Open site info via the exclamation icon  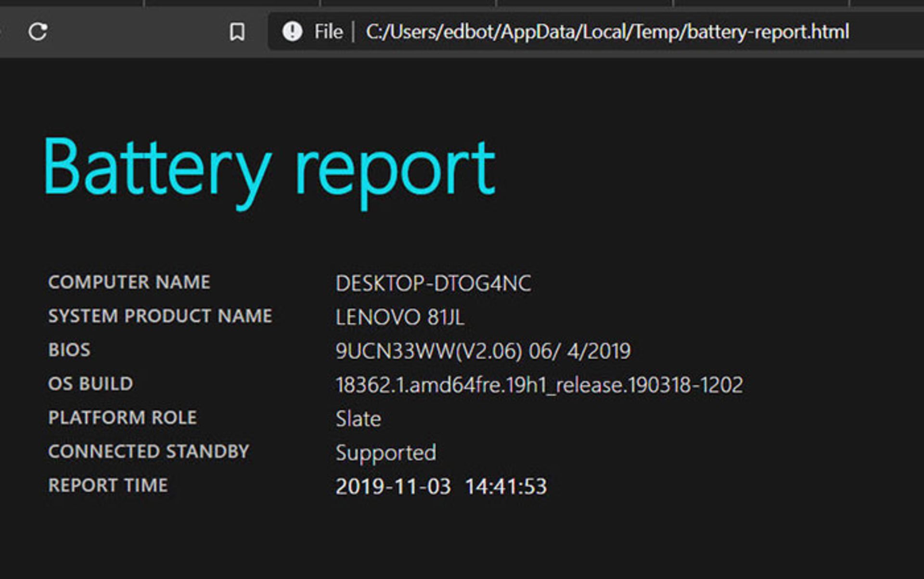tap(292, 32)
